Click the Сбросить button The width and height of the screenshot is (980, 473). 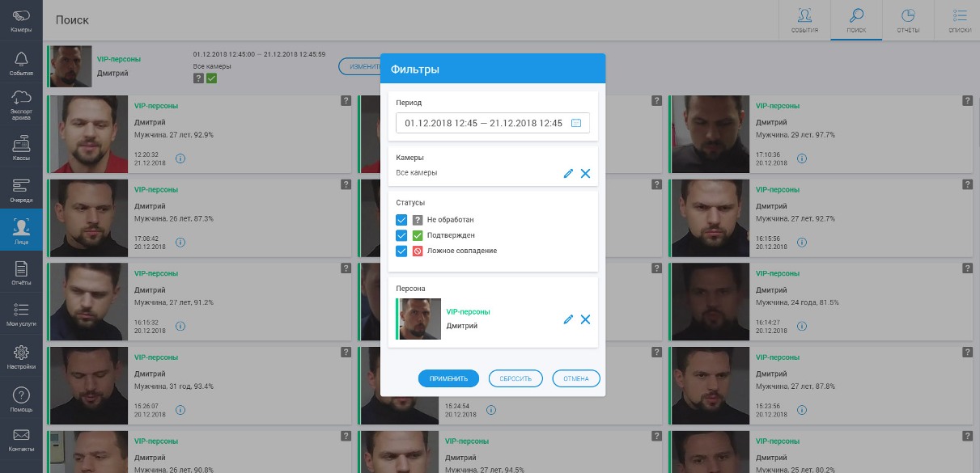(515, 378)
